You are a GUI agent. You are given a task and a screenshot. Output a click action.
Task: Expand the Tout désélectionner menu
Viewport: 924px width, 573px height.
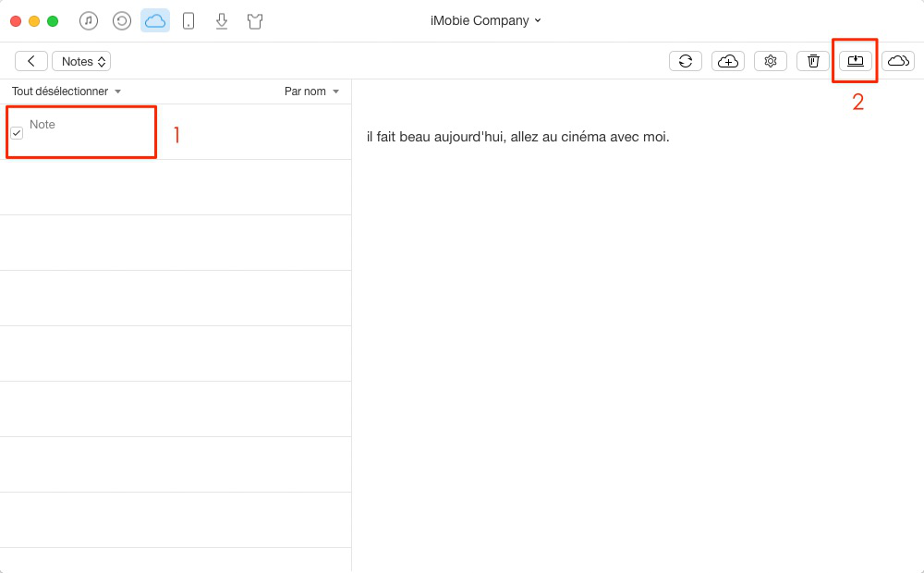66,91
